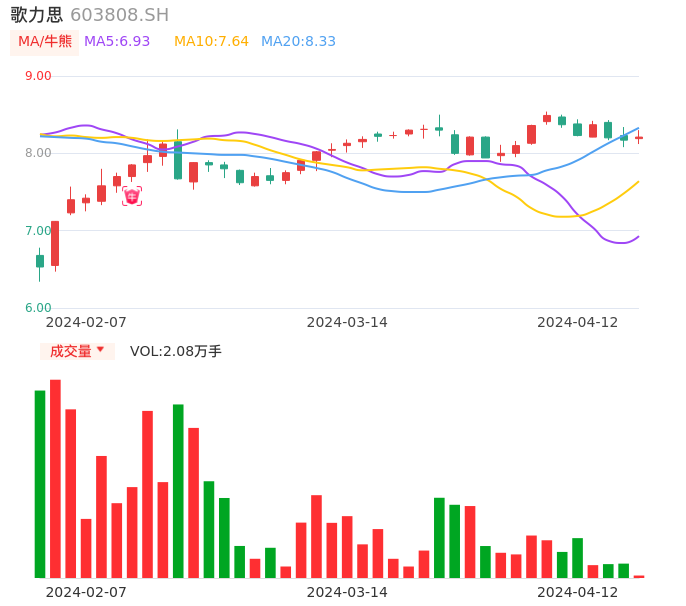Click the 8.00 price axis label

pos(38,153)
